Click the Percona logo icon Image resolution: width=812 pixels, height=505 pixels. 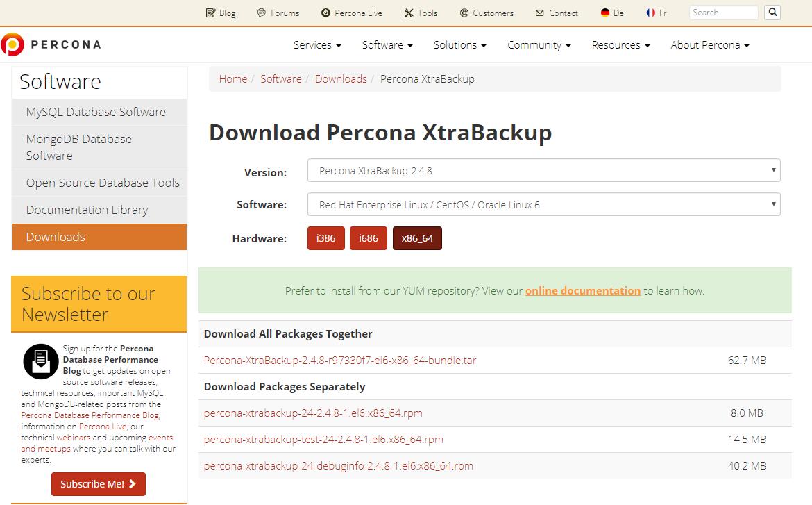coord(12,44)
